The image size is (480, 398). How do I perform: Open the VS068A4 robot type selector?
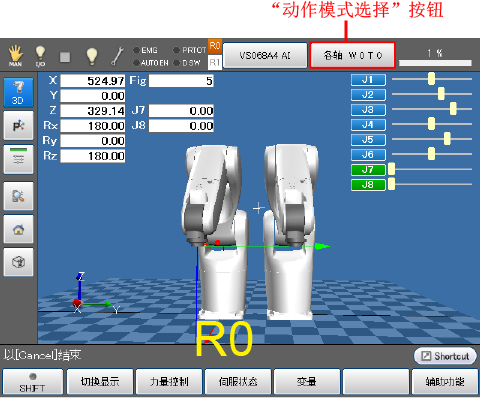pyautogui.click(x=265, y=55)
